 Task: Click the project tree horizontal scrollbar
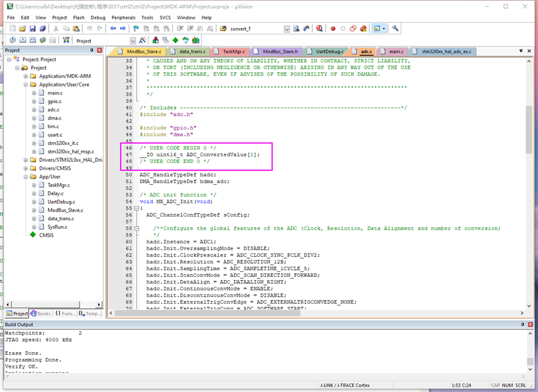(46, 304)
